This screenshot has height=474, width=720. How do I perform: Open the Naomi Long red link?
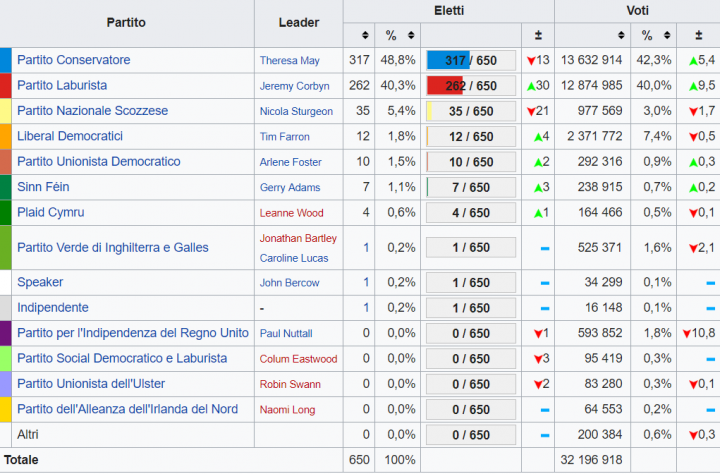pyautogui.click(x=287, y=410)
